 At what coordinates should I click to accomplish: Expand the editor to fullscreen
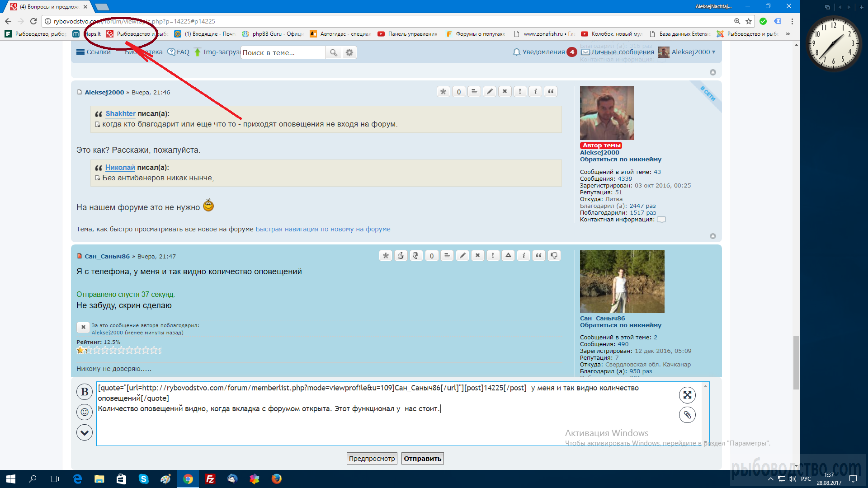coord(687,395)
